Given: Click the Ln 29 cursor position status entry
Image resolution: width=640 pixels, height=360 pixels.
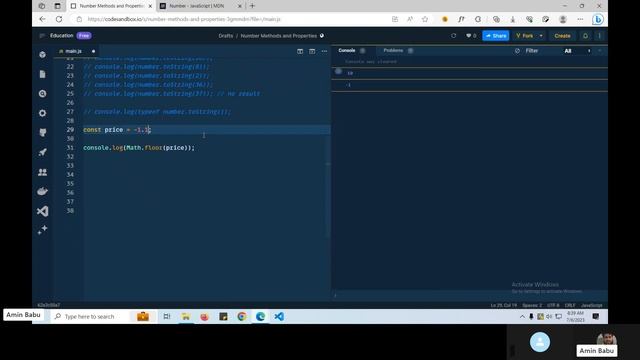Looking at the screenshot, I should tap(504, 305).
